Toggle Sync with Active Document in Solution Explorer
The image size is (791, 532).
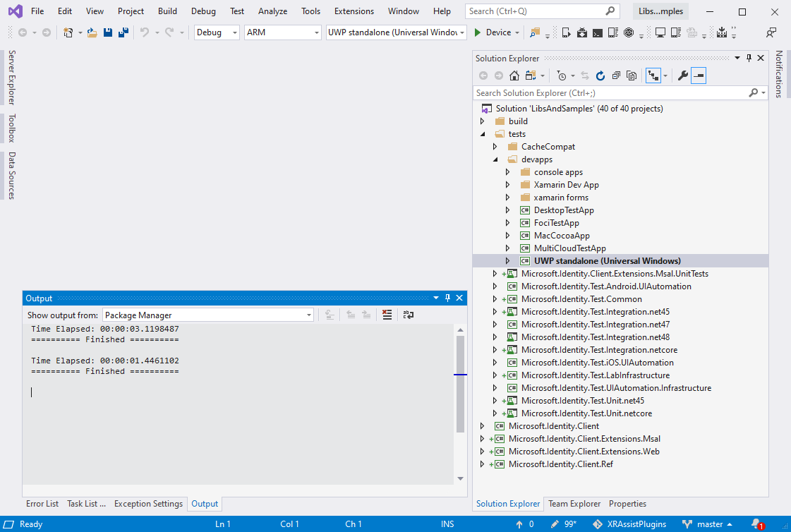[586, 75]
